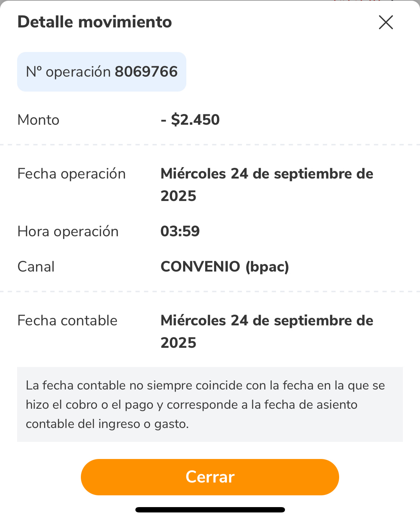
Task: Select the Miércoles 24 line beside Fecha operación
Action: pos(267,174)
